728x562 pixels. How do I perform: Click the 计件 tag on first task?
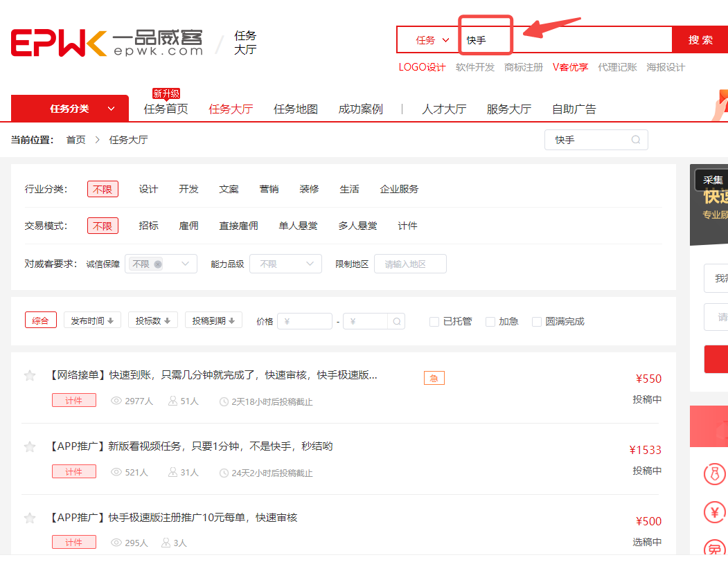click(x=74, y=400)
